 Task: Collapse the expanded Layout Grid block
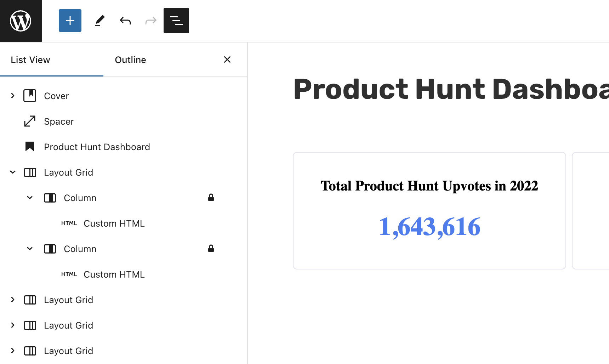[x=13, y=172]
